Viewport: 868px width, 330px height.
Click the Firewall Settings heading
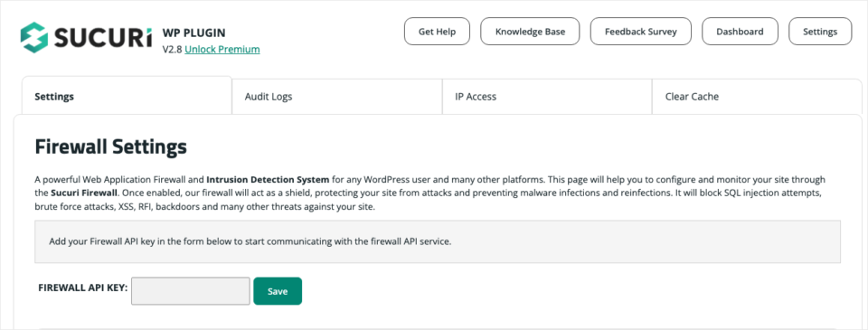pos(110,147)
